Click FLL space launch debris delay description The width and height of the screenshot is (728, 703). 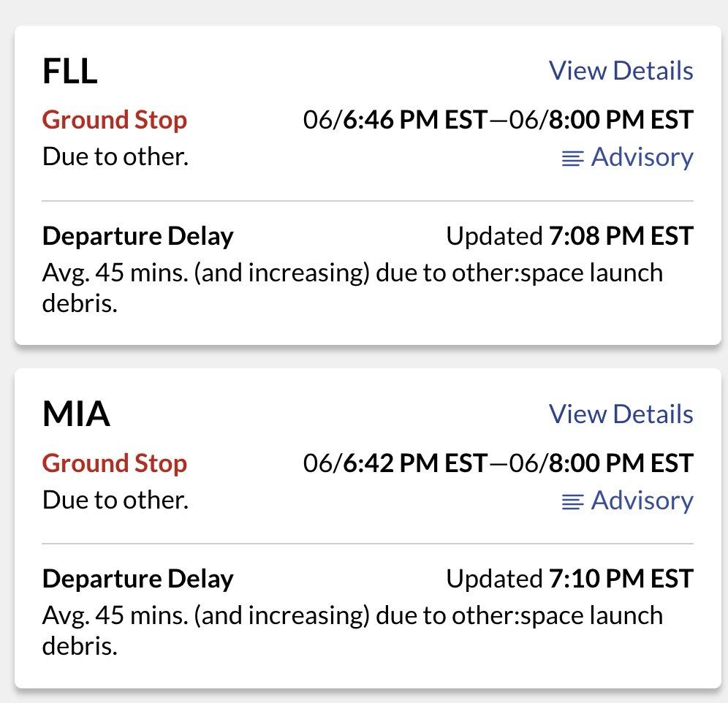pos(352,288)
